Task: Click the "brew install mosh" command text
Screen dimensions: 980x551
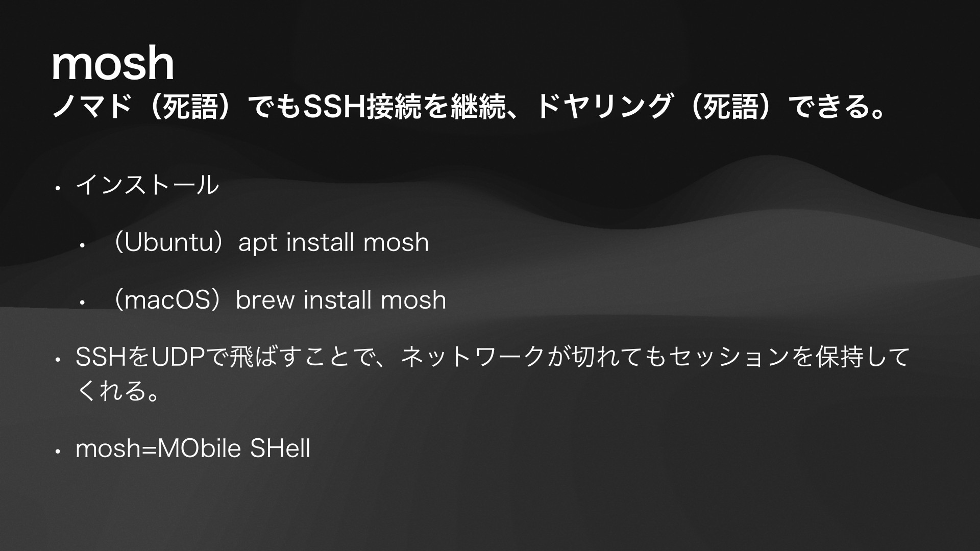Action: pyautogui.click(x=341, y=299)
